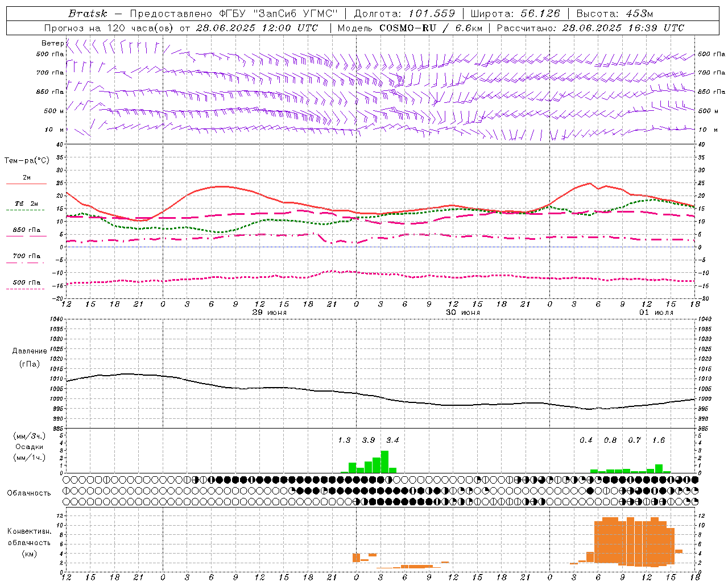The width and height of the screenshot is (728, 582).
Task: Click the "Облачность" cloud cover label
Action: coord(29,493)
